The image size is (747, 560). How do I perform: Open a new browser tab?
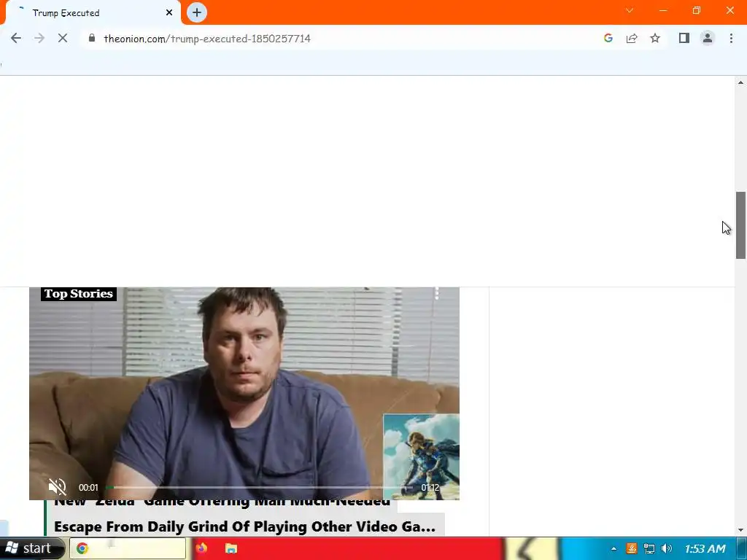pos(197,12)
